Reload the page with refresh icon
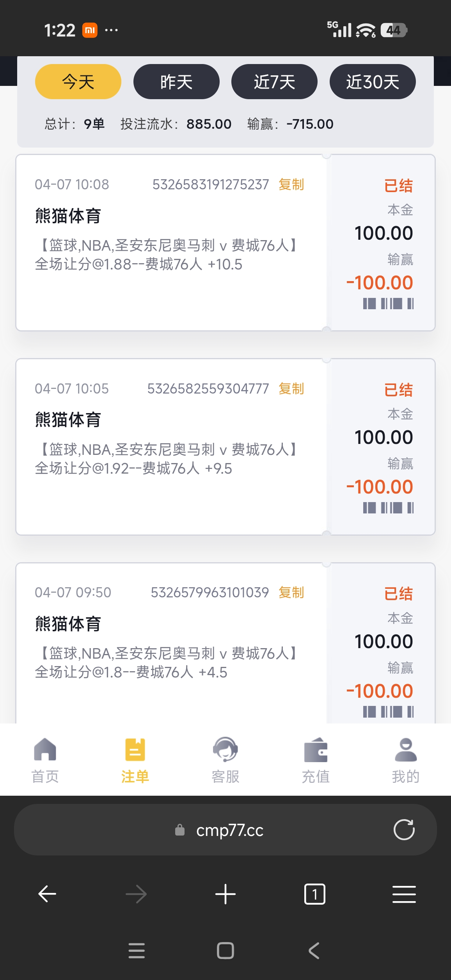 [x=404, y=830]
